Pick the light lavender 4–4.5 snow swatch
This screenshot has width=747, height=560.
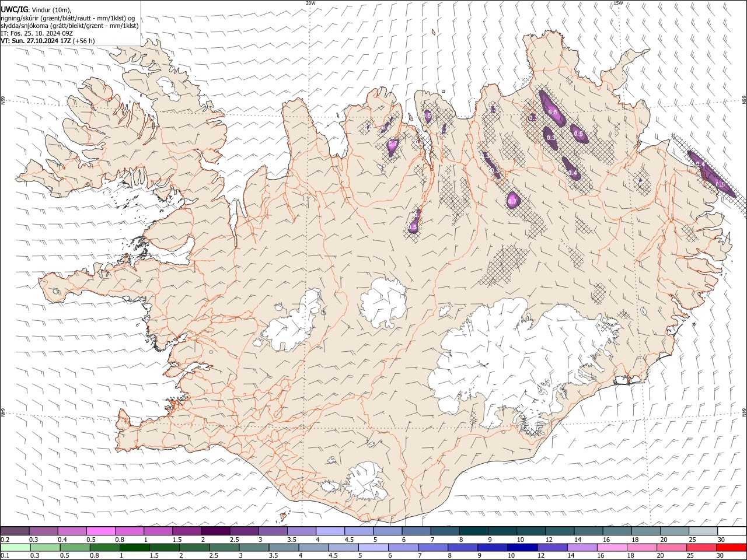[x=329, y=531]
